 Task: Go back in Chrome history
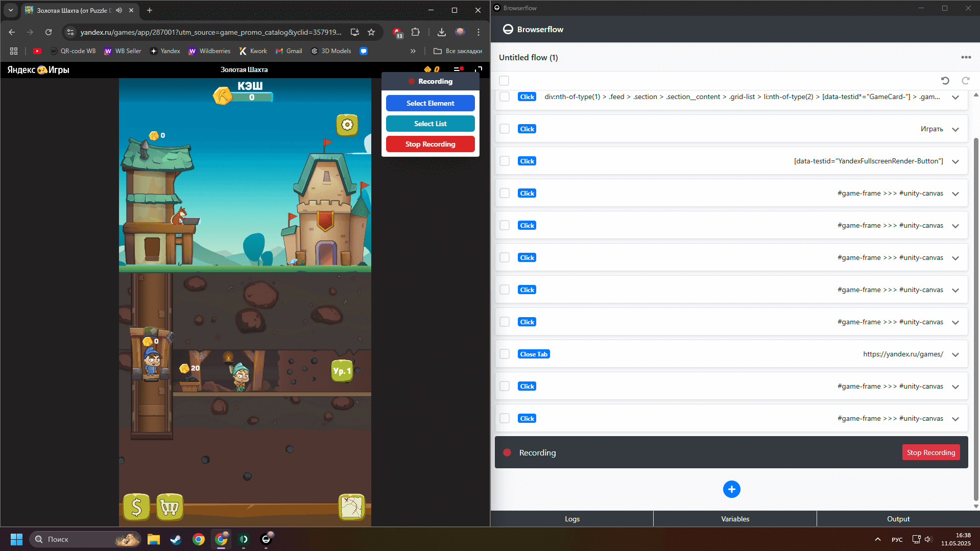point(12,32)
